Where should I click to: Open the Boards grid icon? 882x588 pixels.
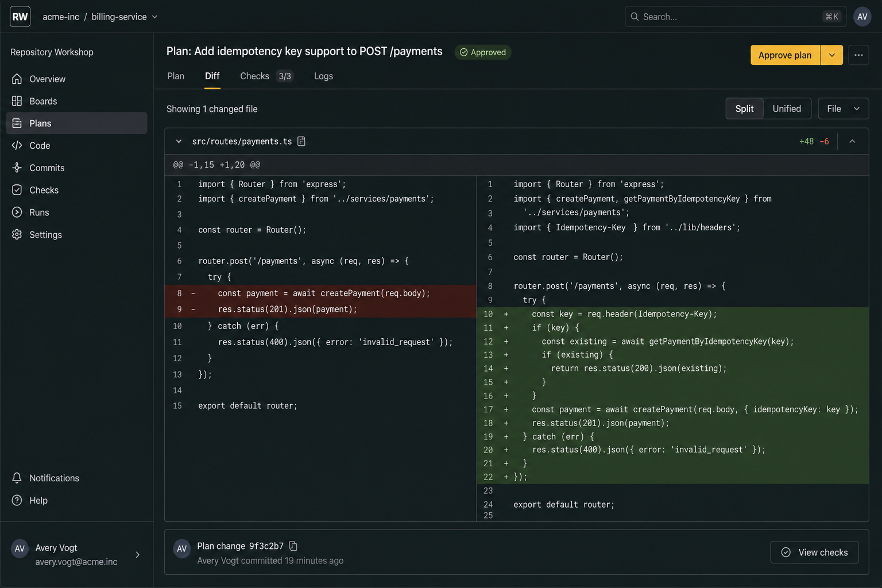click(x=17, y=101)
